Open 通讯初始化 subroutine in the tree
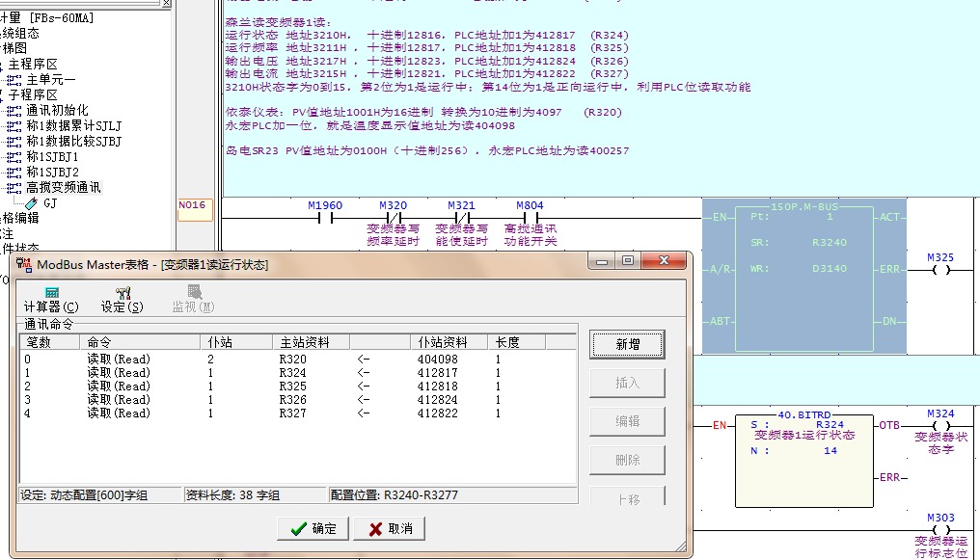The height and width of the screenshot is (560, 980). pos(57,111)
